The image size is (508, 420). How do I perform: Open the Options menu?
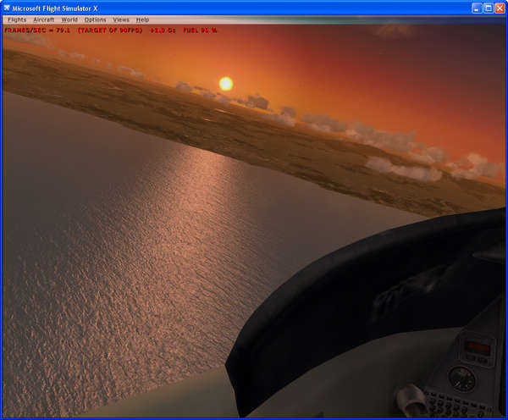click(95, 19)
